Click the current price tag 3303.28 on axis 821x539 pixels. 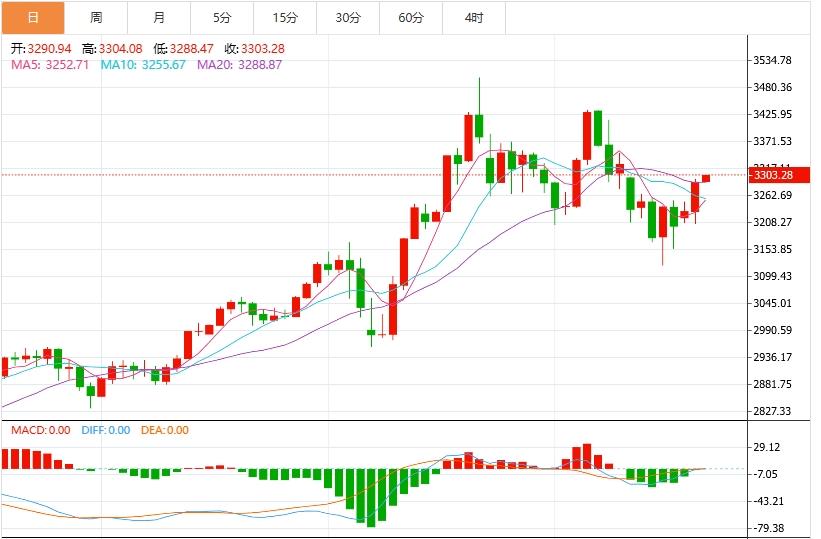coord(773,176)
